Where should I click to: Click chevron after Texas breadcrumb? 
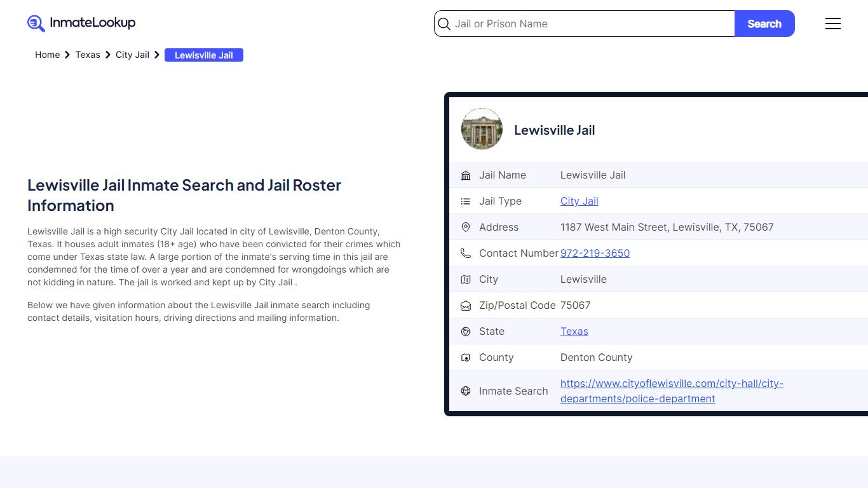point(108,55)
